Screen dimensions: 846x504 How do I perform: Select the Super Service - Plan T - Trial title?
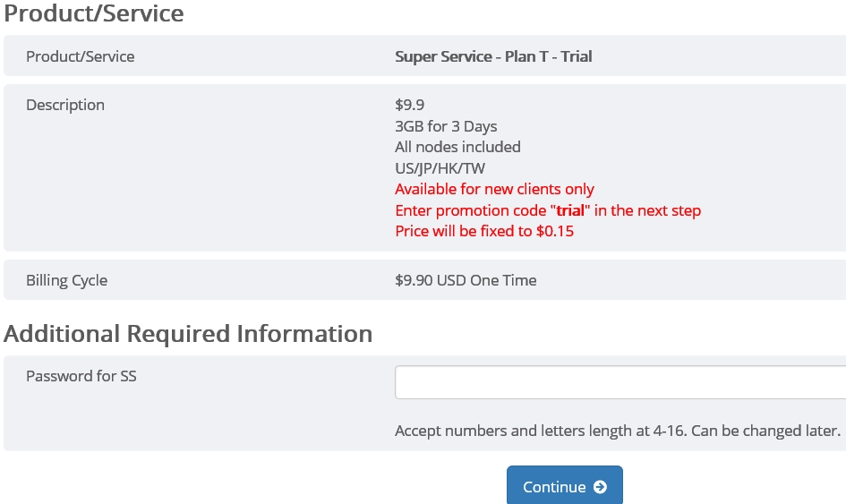(493, 56)
